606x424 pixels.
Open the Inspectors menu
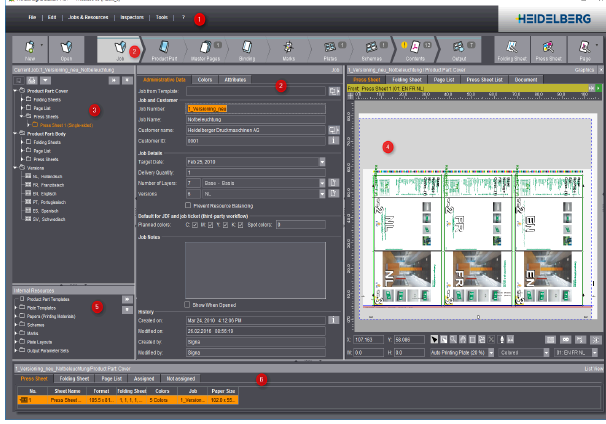[132, 17]
